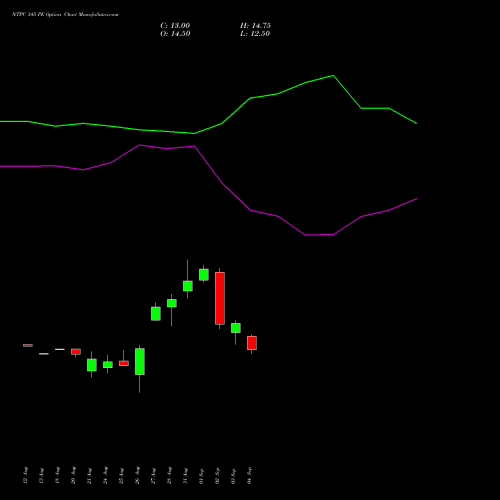Click the low price value L: 12.50

tap(255, 34)
